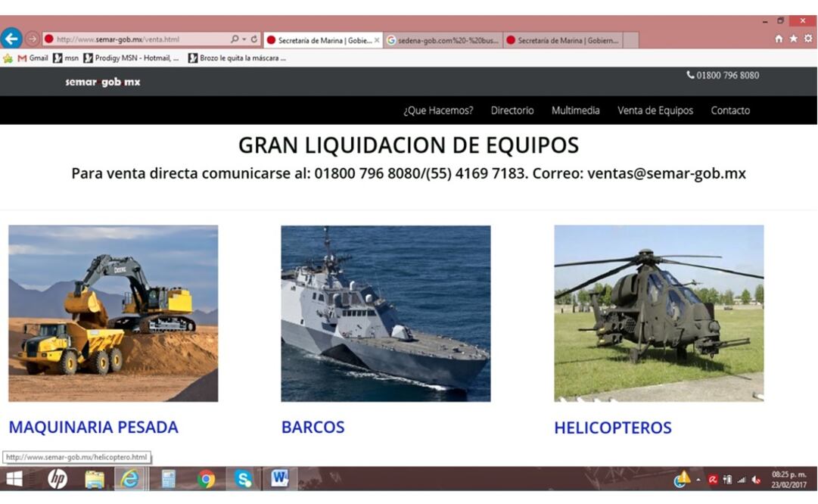Unmute the system volume in the tray
This screenshot has width=818, height=504.
tap(754, 479)
